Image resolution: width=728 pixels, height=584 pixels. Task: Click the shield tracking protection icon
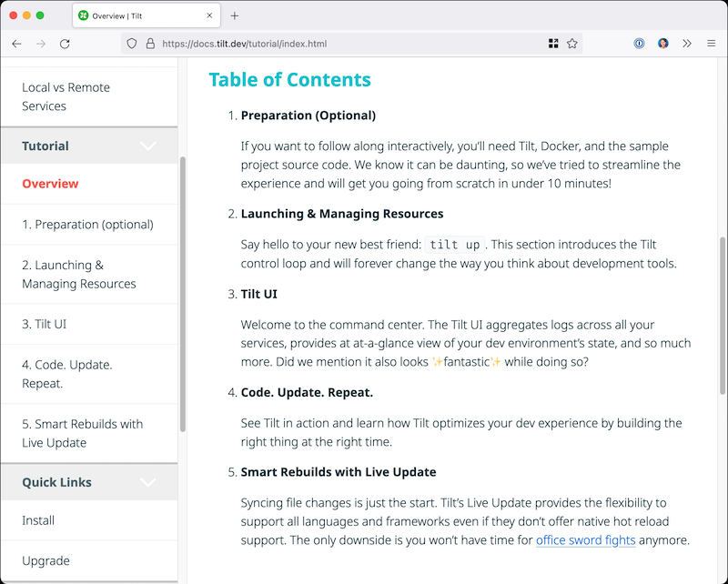(x=132, y=44)
